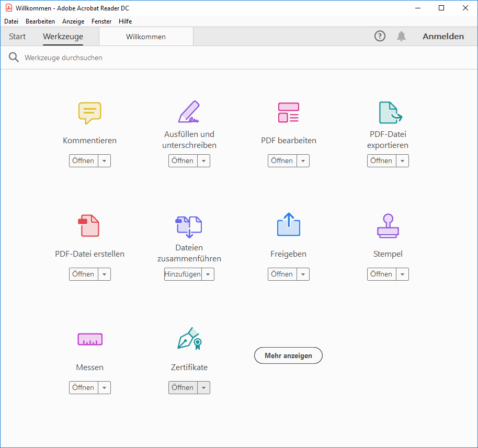
Task: Click the PDF-Datei erstellen label text
Action: click(89, 254)
